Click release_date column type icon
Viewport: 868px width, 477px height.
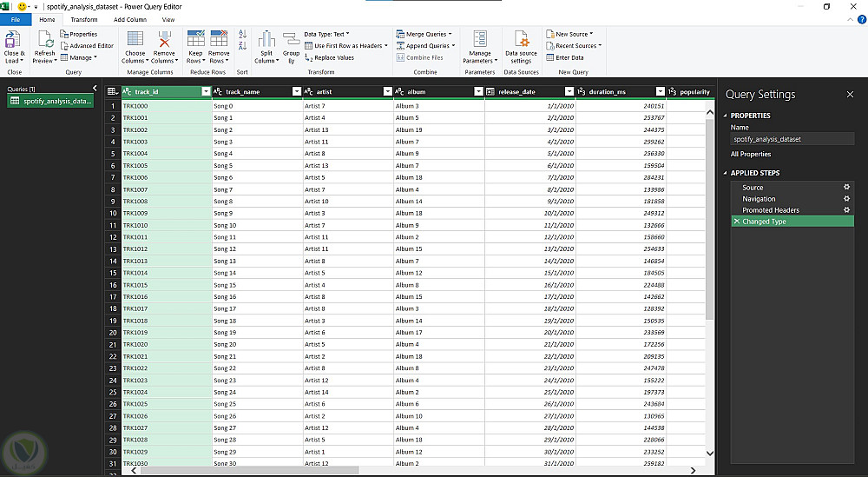click(490, 91)
